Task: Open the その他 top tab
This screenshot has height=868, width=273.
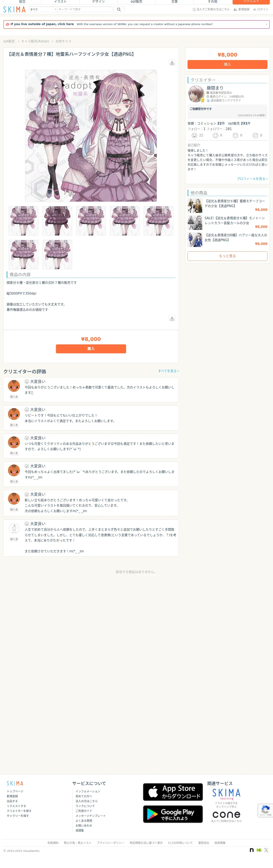Action: pos(212,2)
